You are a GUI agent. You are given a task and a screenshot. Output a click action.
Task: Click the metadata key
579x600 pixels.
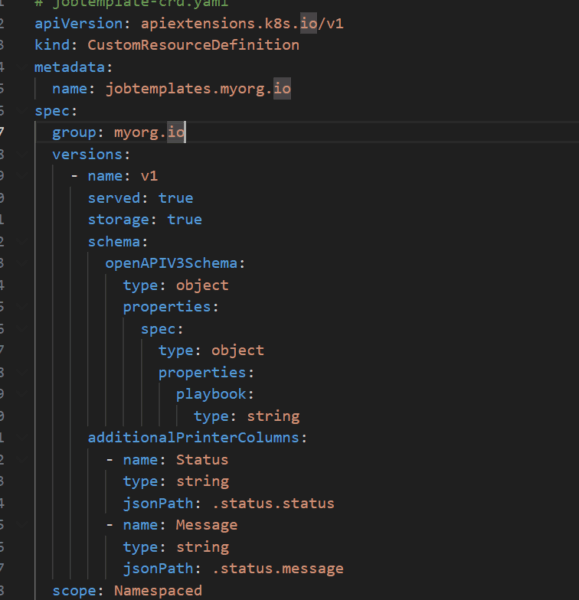coord(70,67)
